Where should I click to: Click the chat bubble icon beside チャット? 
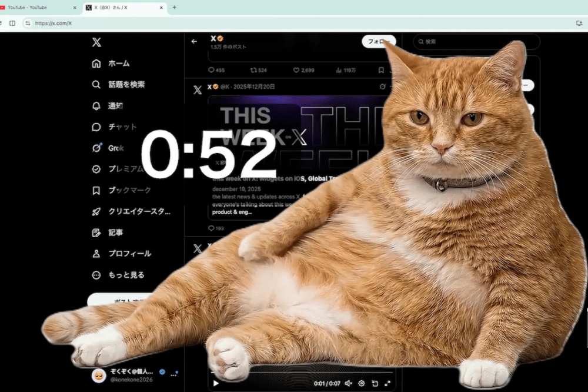pyautogui.click(x=96, y=127)
